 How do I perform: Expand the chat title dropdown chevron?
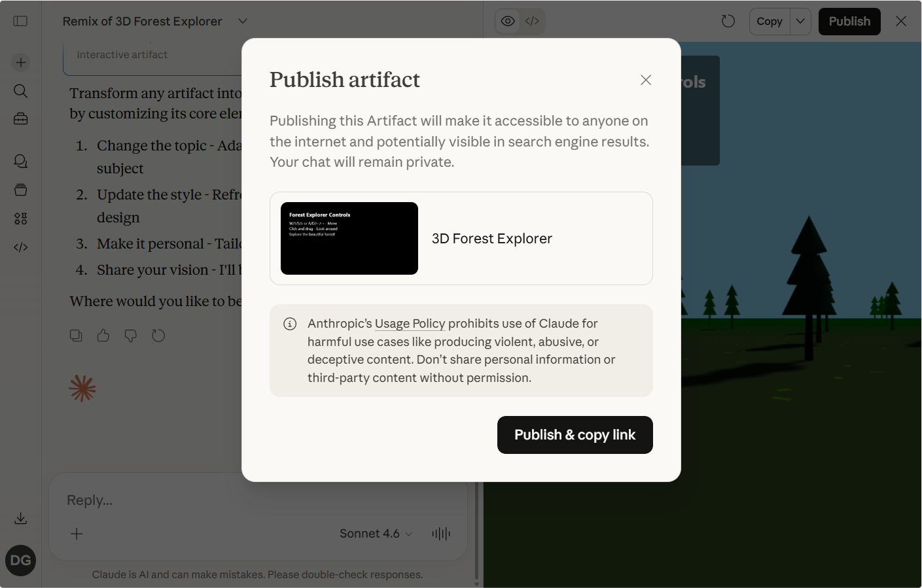coord(243,21)
